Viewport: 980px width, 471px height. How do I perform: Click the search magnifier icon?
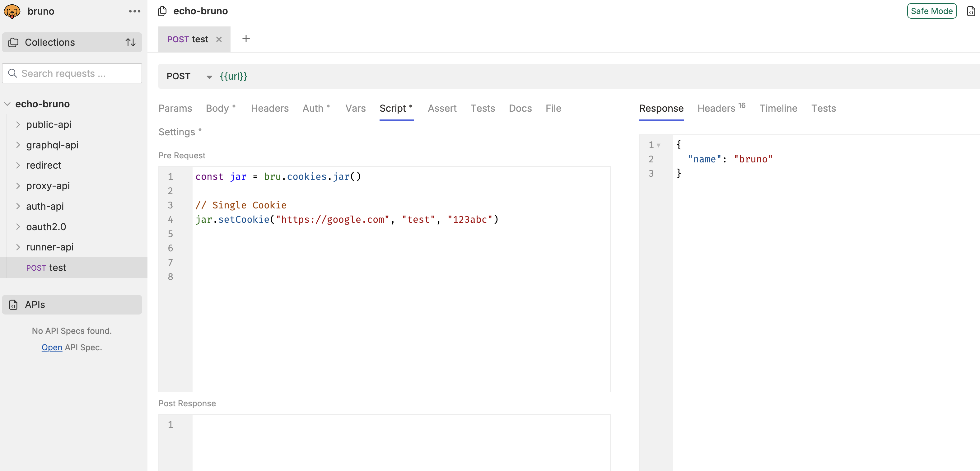click(12, 73)
